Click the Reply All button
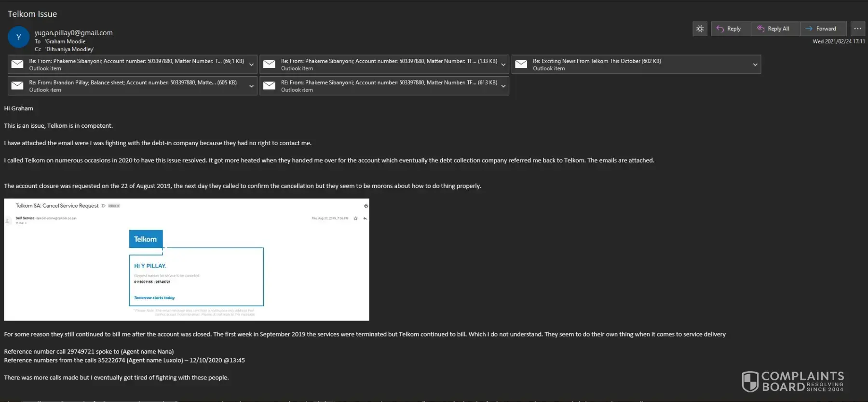Screen dimensions: 868x402 click(776, 29)
